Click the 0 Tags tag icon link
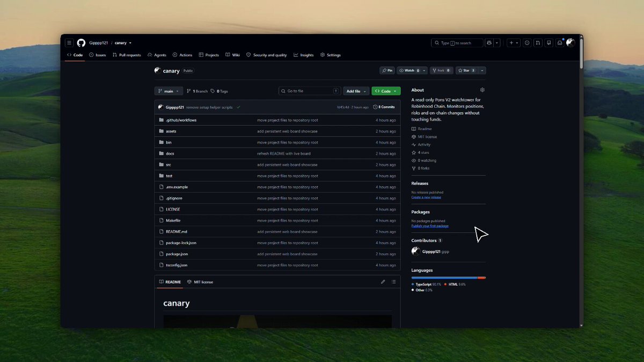Image resolution: width=644 pixels, height=362 pixels. pos(219,91)
